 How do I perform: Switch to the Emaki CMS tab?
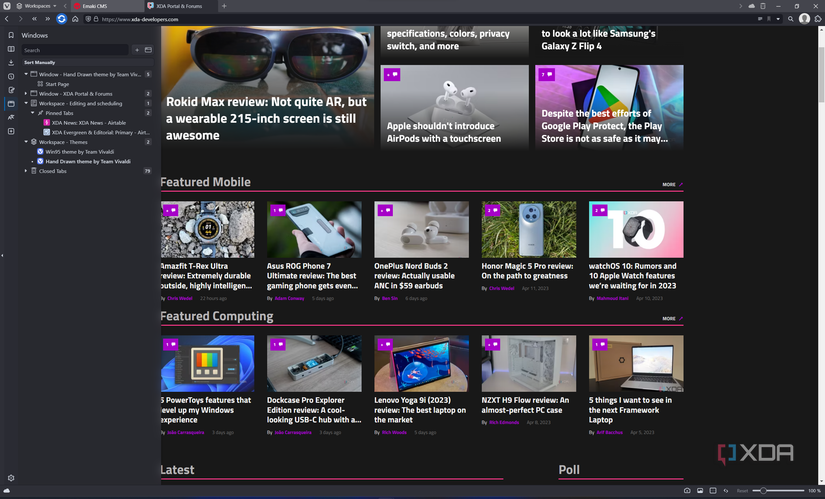tap(108, 6)
